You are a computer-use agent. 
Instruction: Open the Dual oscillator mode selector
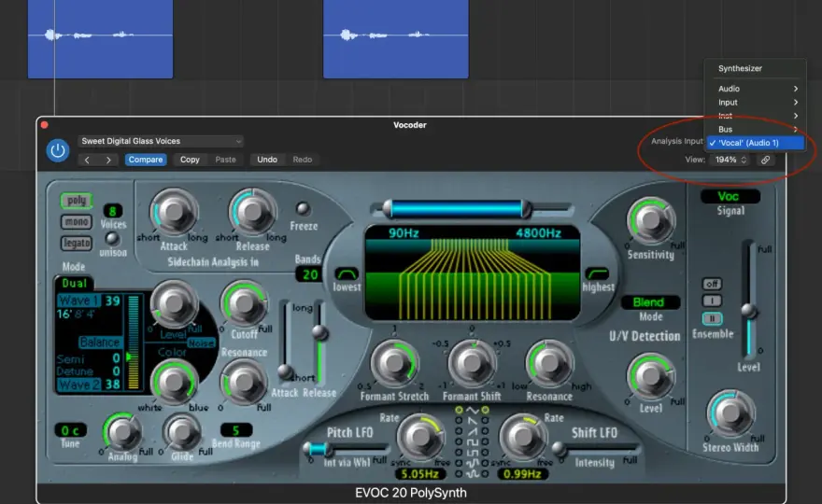pyautogui.click(x=75, y=284)
